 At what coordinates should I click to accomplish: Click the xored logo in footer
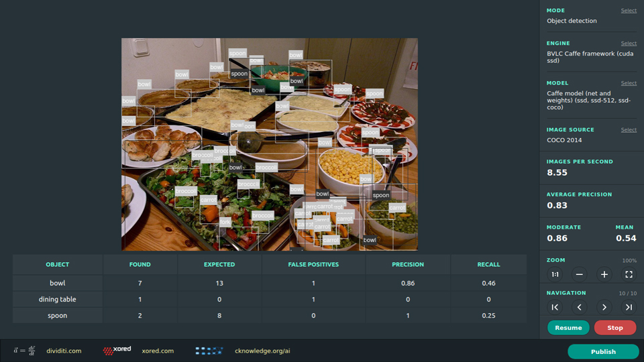117,351
